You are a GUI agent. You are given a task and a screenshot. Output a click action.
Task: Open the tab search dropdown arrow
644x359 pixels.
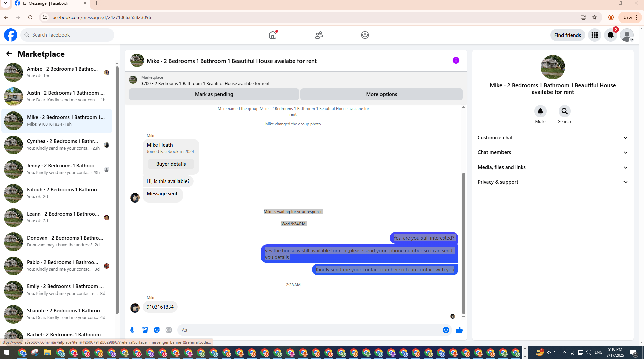pyautogui.click(x=5, y=3)
